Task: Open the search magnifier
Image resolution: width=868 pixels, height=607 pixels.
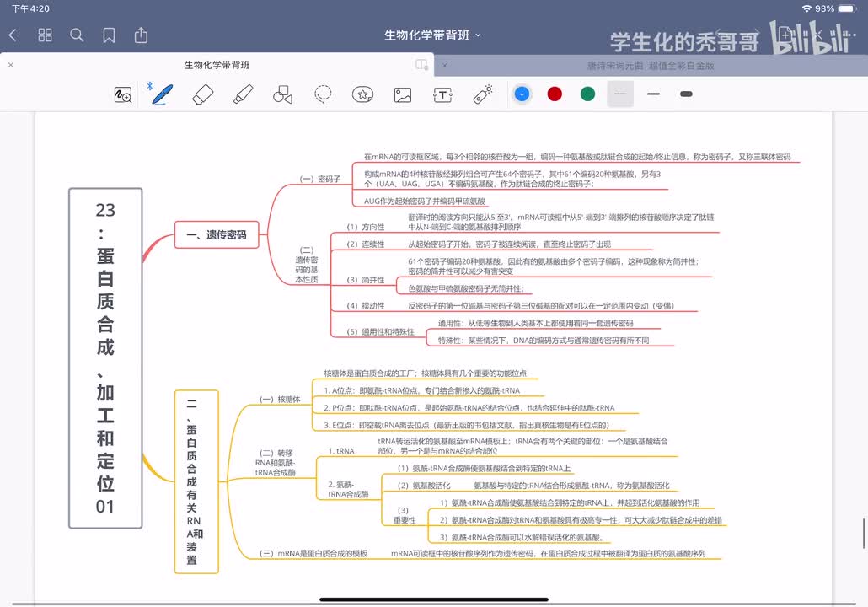Action: pyautogui.click(x=77, y=35)
